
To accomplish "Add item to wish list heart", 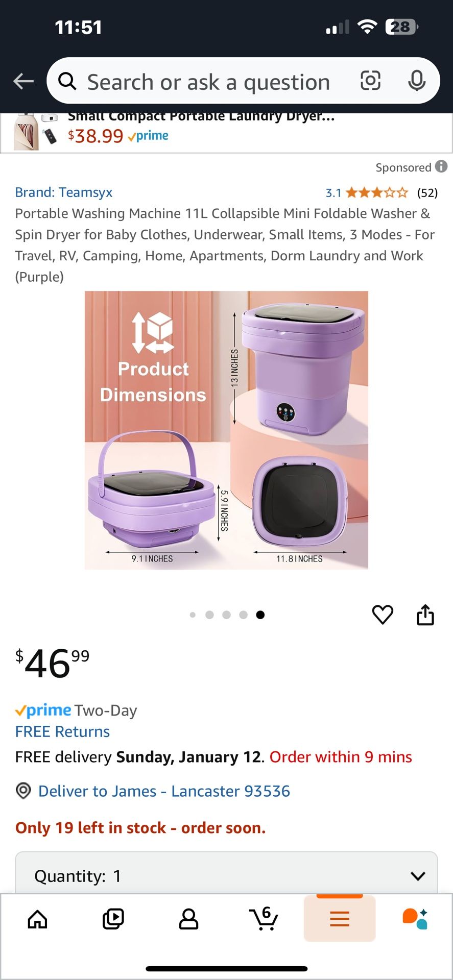I will click(383, 615).
